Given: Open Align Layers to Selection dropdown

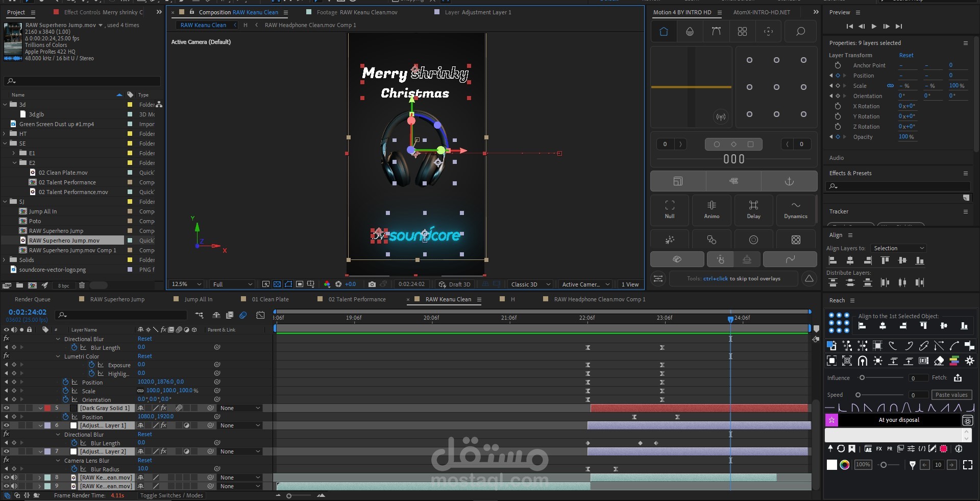Looking at the screenshot, I should point(899,248).
